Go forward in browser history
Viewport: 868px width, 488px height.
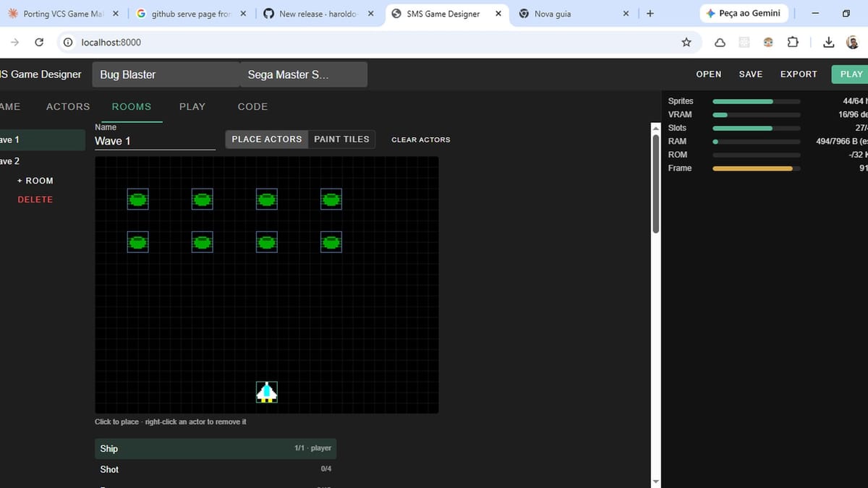tap(15, 43)
